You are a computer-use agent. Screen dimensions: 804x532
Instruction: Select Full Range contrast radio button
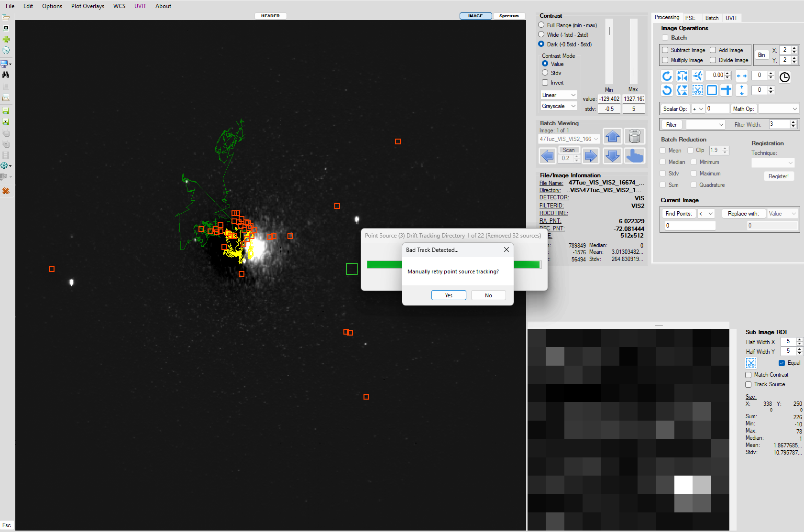click(541, 25)
